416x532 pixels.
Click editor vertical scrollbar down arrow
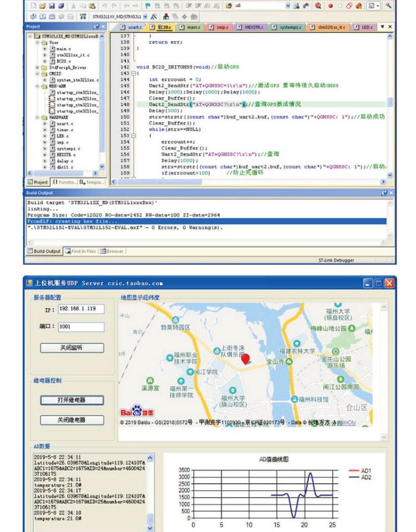click(390, 175)
